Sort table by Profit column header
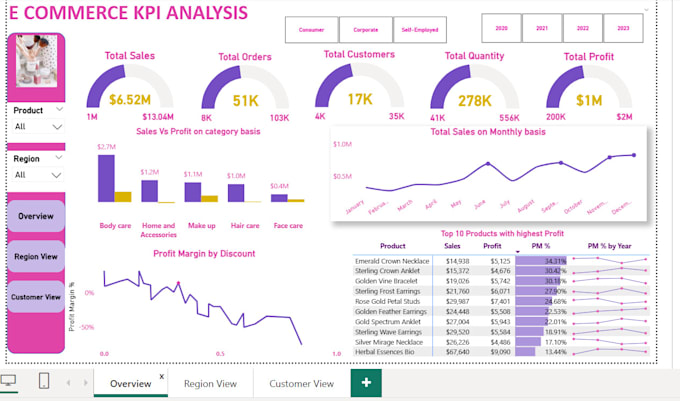Image resolution: width=680 pixels, height=401 pixels. click(x=492, y=246)
